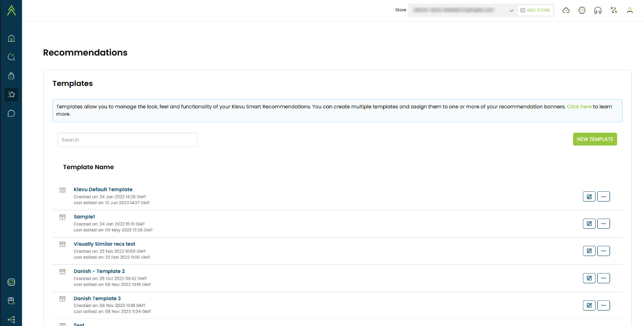Focus the template Search field

pos(128,140)
